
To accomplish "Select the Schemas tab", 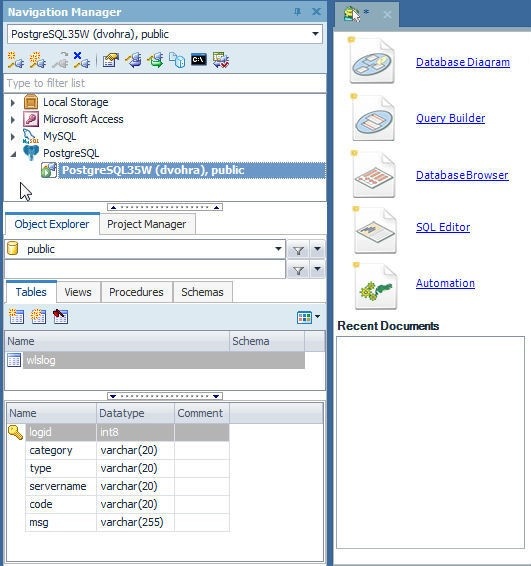I will click(202, 292).
